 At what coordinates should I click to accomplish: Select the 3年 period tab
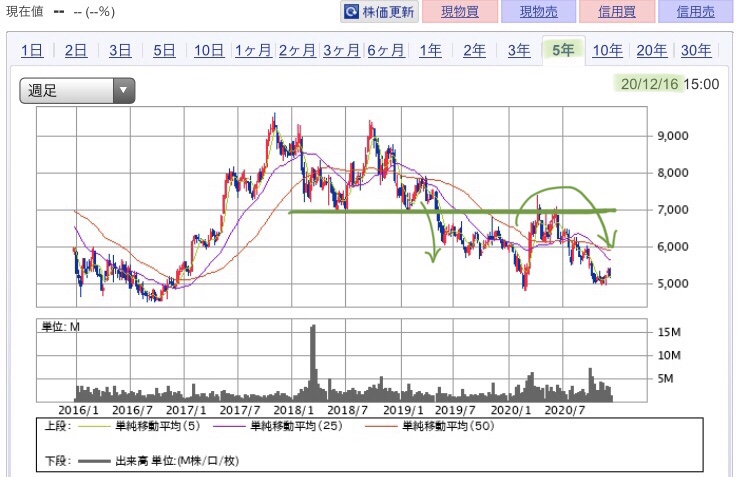(519, 50)
